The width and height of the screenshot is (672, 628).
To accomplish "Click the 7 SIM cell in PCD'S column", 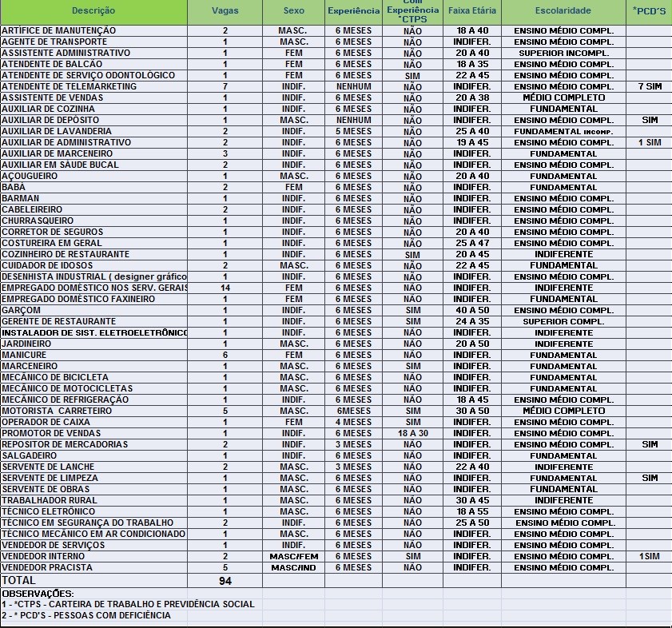I will click(x=649, y=86).
